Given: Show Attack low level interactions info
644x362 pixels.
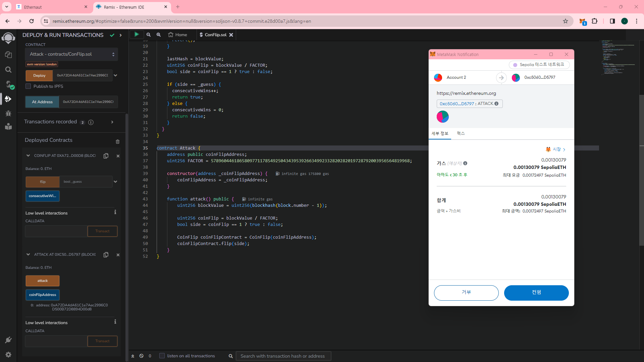Looking at the screenshot, I should click(115, 322).
